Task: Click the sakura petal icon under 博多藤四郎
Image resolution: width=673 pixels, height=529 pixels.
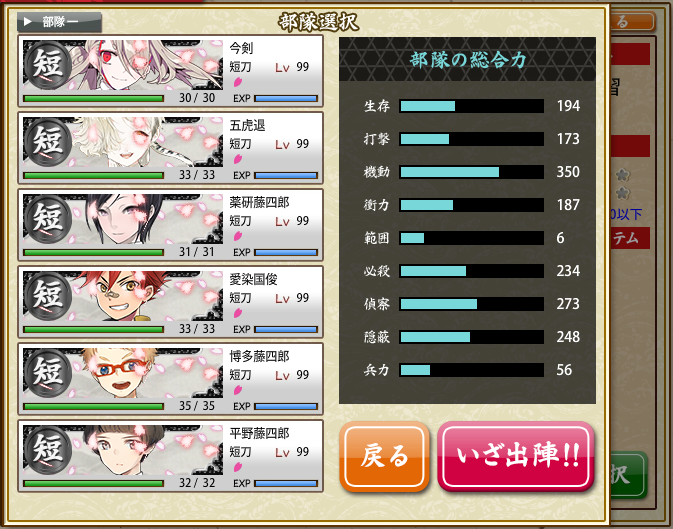Action: click(x=238, y=390)
